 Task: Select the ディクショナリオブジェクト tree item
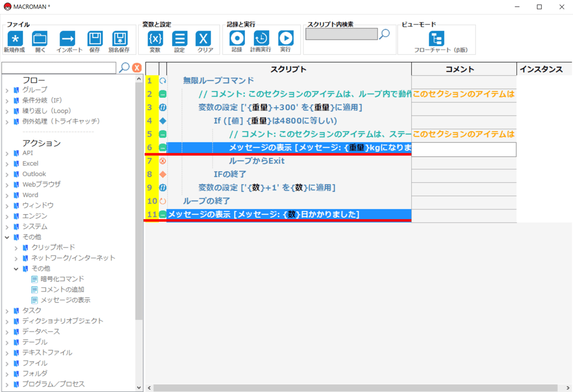click(x=63, y=321)
